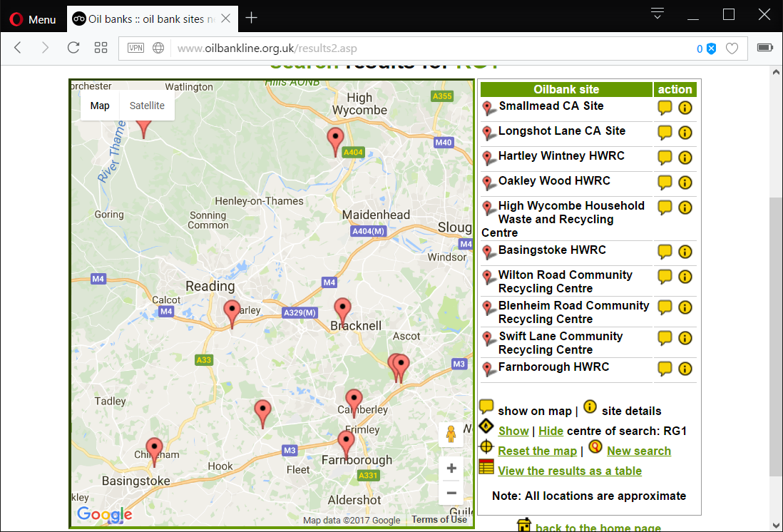Click the map pin near River Thame
The height and width of the screenshot is (532, 783).
pos(144,129)
